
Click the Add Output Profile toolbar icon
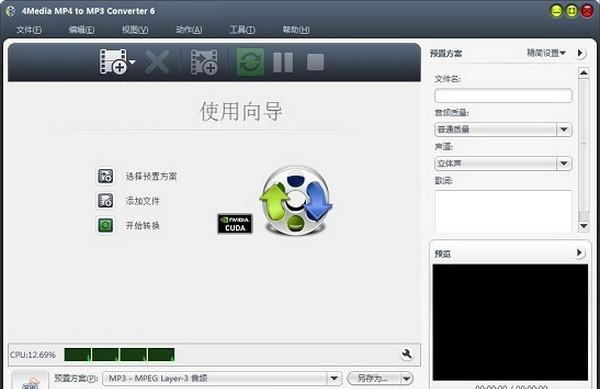pyautogui.click(x=204, y=62)
